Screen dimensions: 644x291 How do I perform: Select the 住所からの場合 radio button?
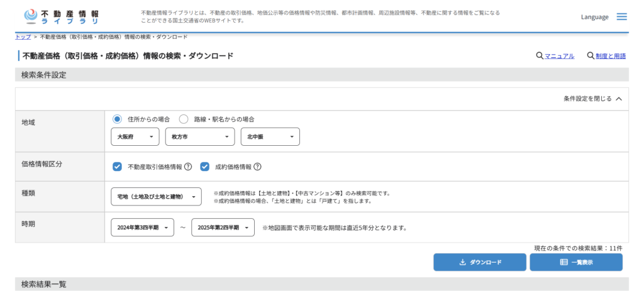click(117, 119)
